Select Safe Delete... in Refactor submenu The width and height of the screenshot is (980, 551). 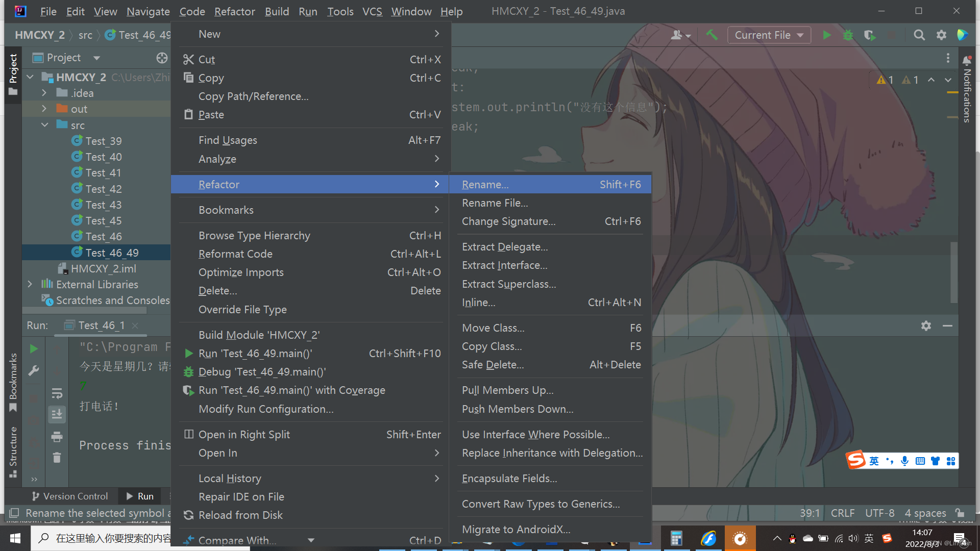pos(550,364)
